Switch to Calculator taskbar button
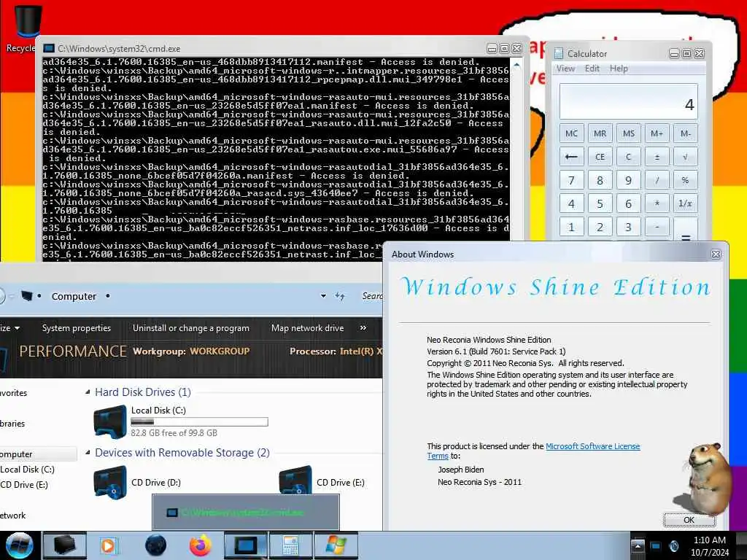 coord(290,545)
